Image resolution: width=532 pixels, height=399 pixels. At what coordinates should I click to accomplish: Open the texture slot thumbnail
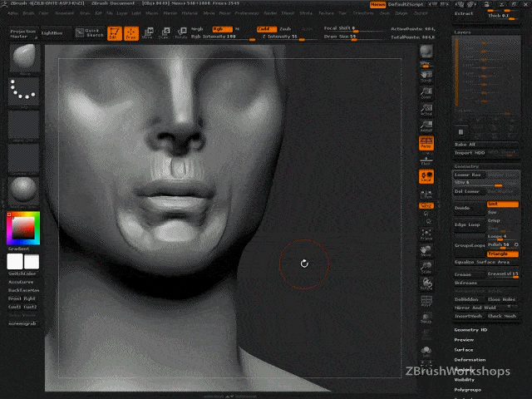[24, 159]
